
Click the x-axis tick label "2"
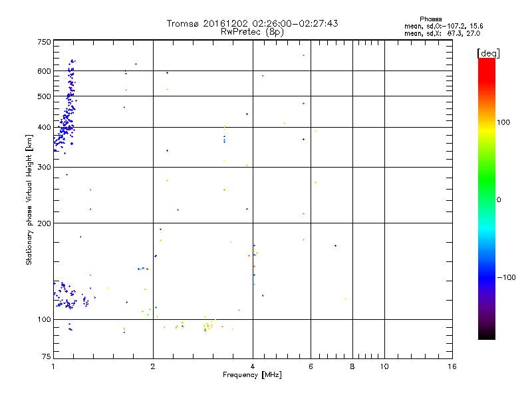point(153,366)
